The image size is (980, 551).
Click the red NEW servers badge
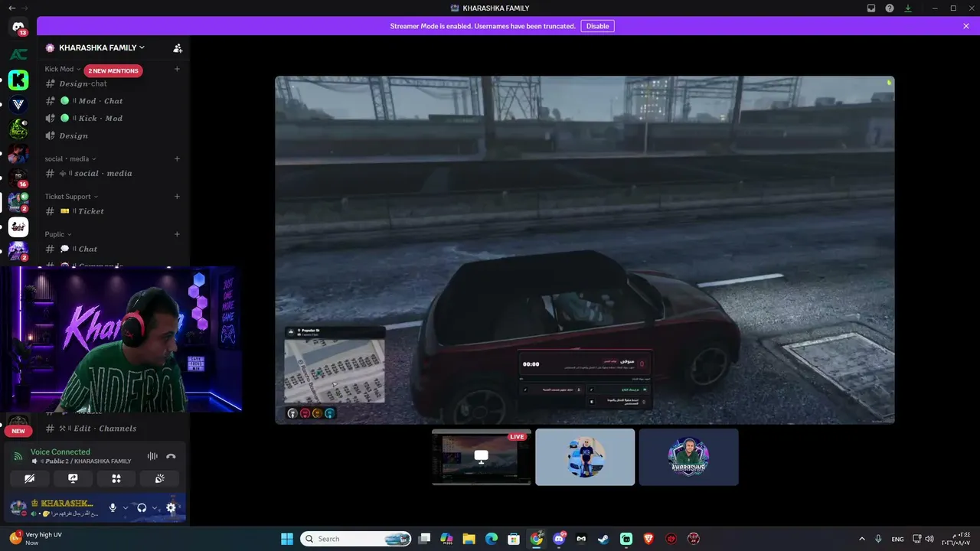point(18,431)
